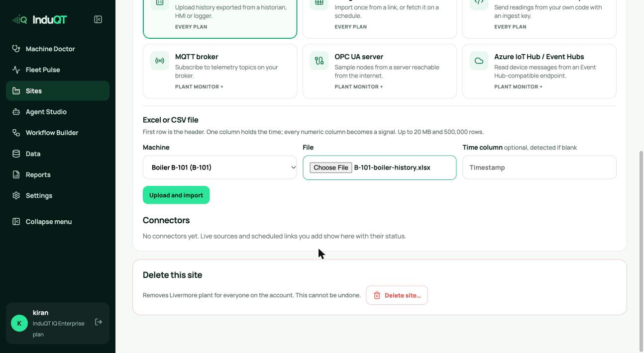Click the Settings gear icon

[16, 195]
